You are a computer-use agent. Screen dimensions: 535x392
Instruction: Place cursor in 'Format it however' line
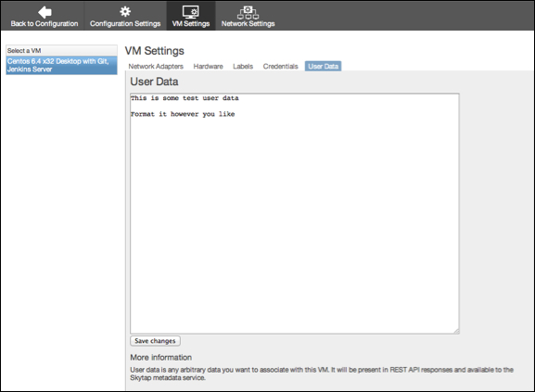pos(183,114)
